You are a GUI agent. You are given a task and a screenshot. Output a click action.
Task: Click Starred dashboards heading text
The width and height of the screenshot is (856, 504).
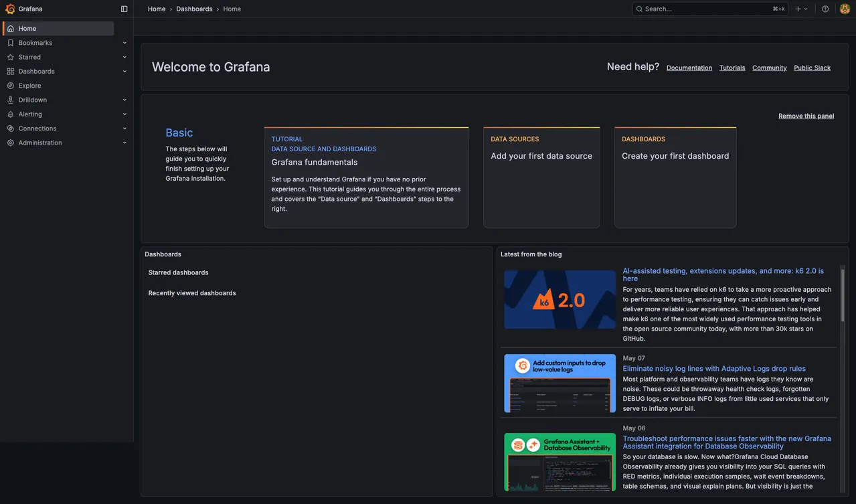pyautogui.click(x=178, y=272)
